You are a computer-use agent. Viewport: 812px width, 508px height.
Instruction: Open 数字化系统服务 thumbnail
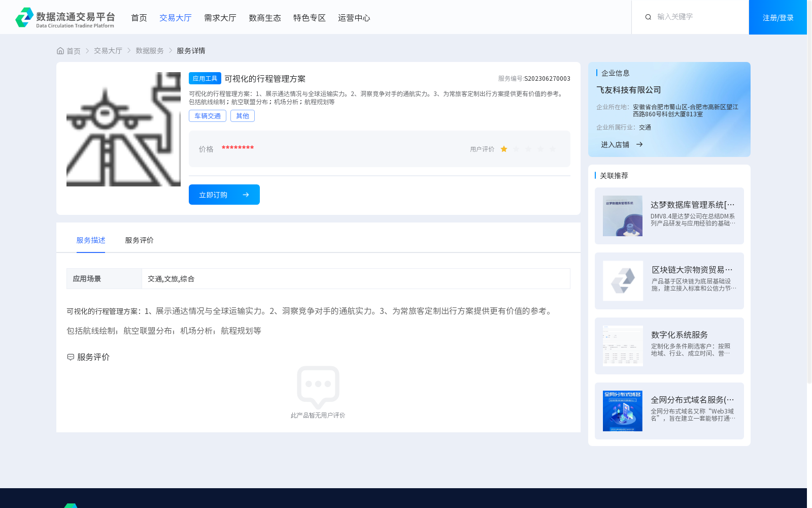point(623,346)
